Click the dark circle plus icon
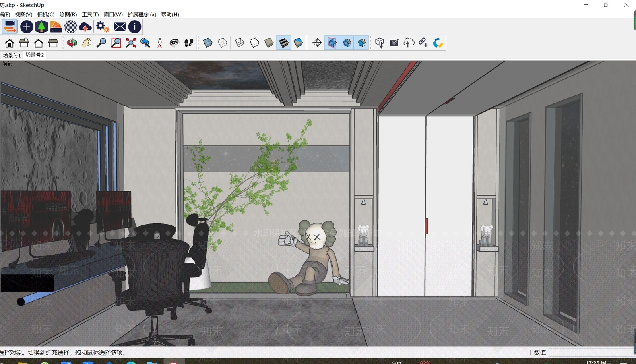Viewport: 636px width, 364px height. pos(27,27)
